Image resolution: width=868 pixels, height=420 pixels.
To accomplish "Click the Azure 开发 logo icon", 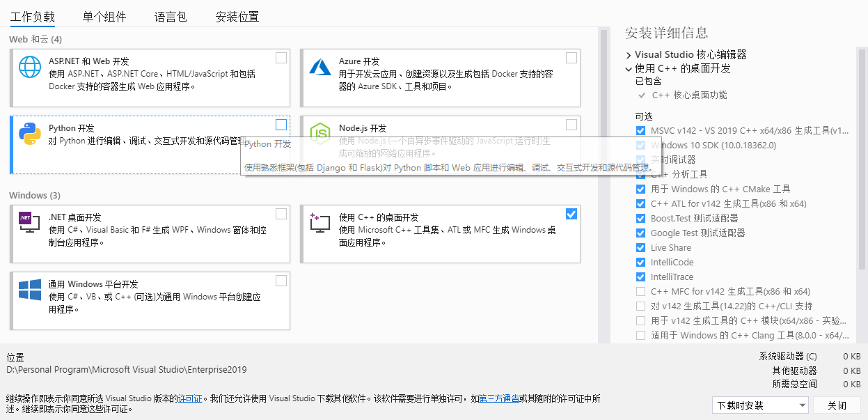I will pos(320,67).
